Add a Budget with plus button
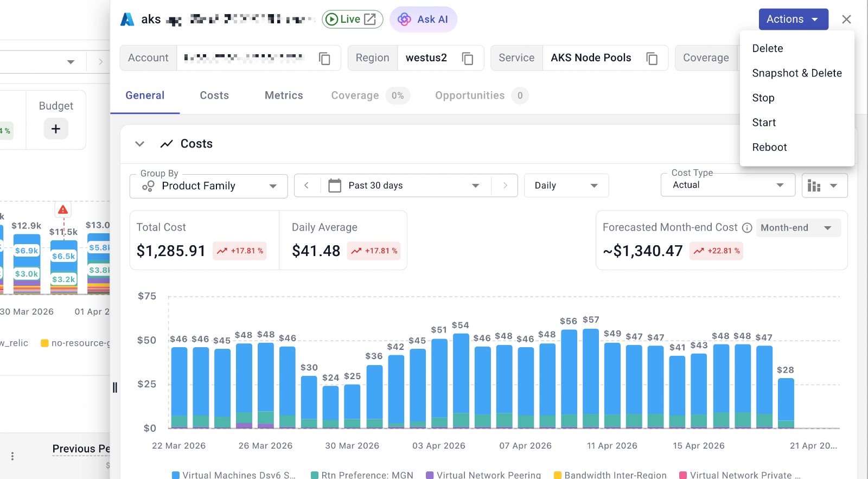 click(x=56, y=129)
